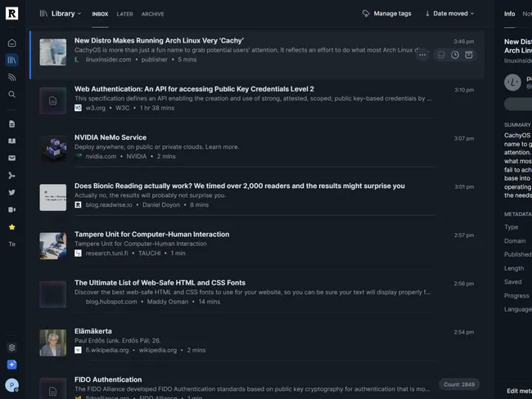Viewport: 532px width, 399px height.
Task: Click 'fi.wikipedia.org' source text
Action: click(x=107, y=350)
